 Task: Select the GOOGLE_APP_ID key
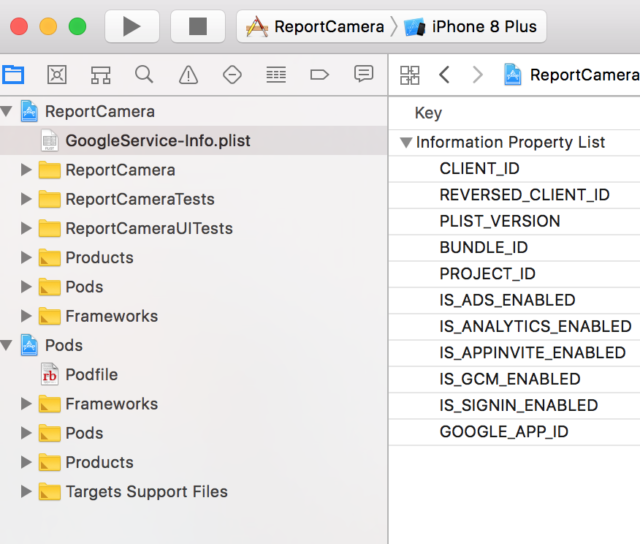pos(504,431)
